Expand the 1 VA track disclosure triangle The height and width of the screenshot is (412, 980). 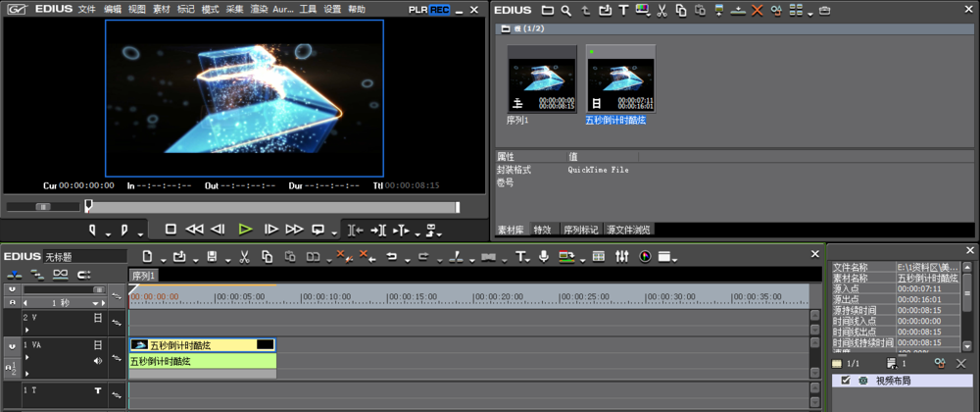coord(27,358)
